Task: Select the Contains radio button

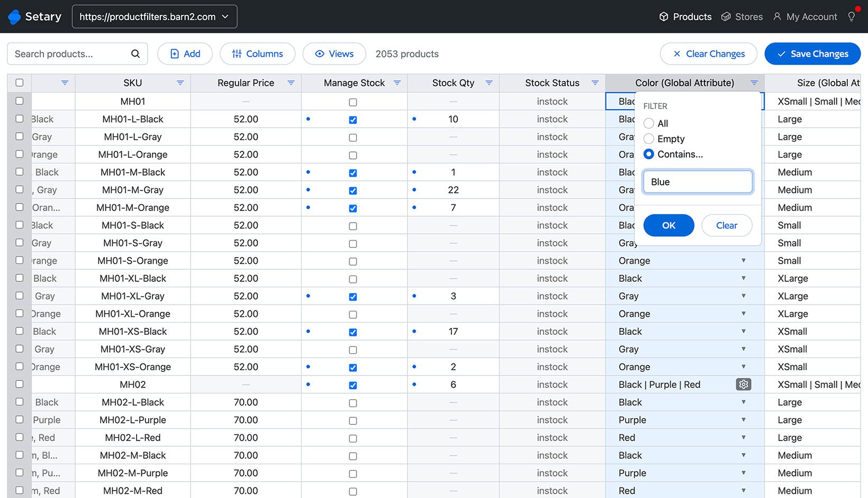Action: [x=648, y=154]
